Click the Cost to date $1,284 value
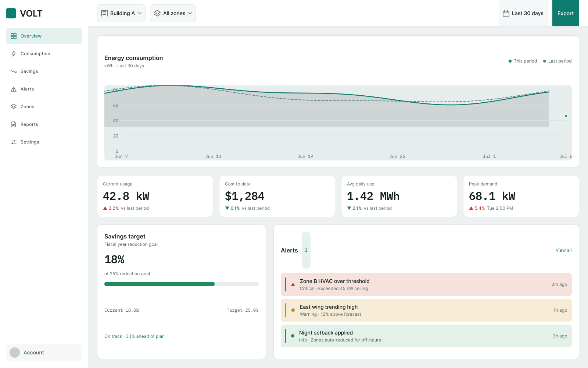Image resolution: width=588 pixels, height=368 pixels. [x=245, y=196]
